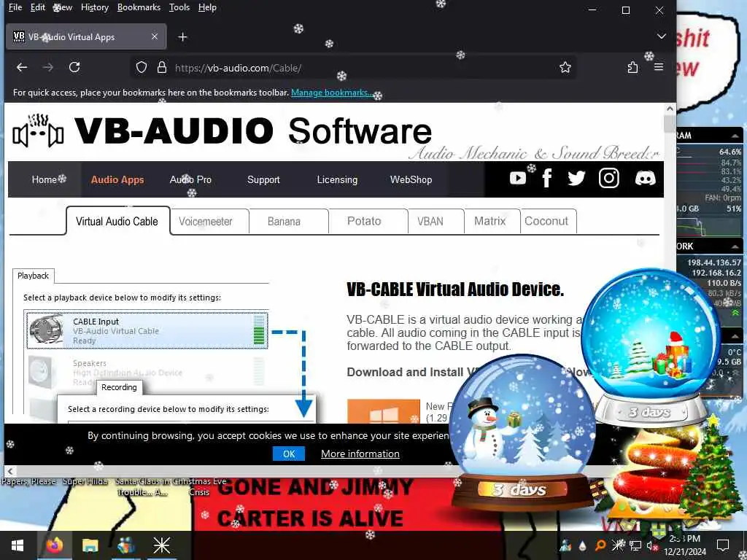The image size is (747, 560).
Task: Open network icon in system tray
Action: click(635, 545)
